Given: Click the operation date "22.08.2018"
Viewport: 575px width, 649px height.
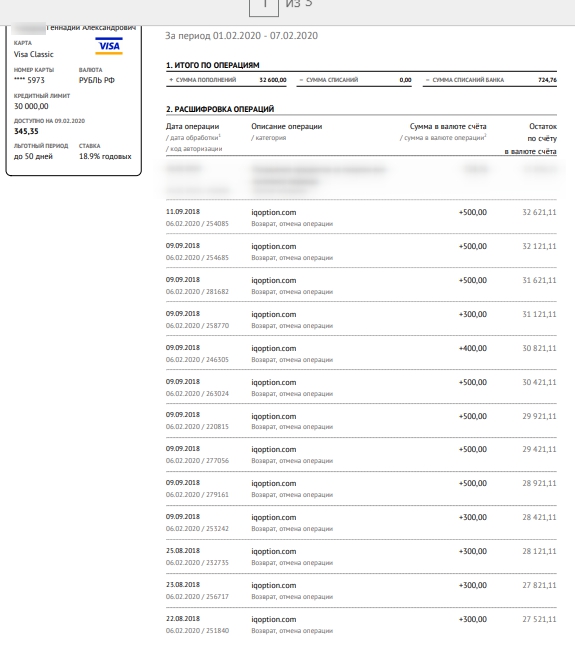Looking at the screenshot, I should 183,618.
